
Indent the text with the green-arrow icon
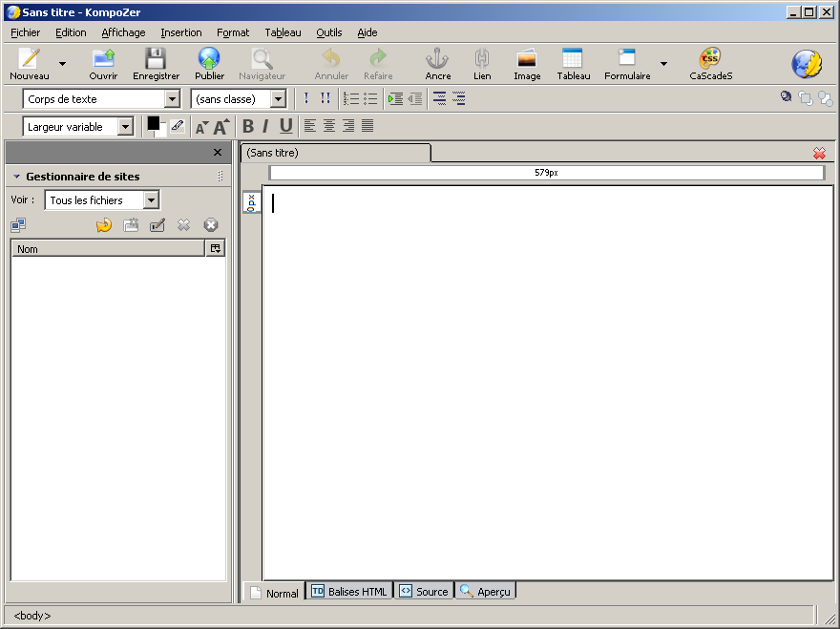(396, 98)
